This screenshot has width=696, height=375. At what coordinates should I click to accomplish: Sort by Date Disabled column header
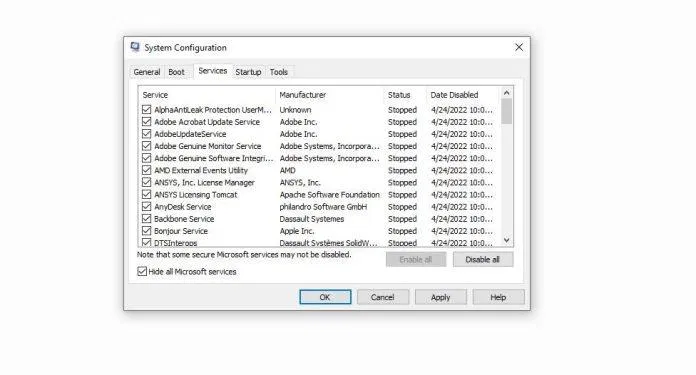(463, 95)
